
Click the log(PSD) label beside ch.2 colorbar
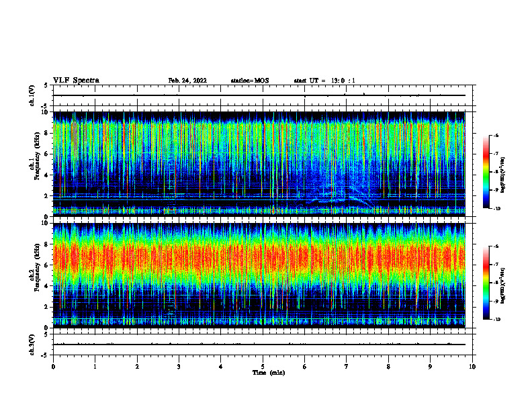(x=503, y=285)
